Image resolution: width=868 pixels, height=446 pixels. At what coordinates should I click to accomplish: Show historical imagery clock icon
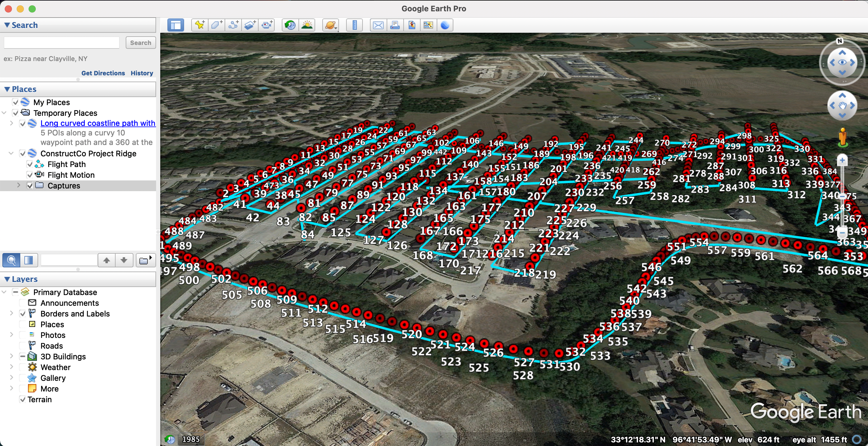[290, 25]
